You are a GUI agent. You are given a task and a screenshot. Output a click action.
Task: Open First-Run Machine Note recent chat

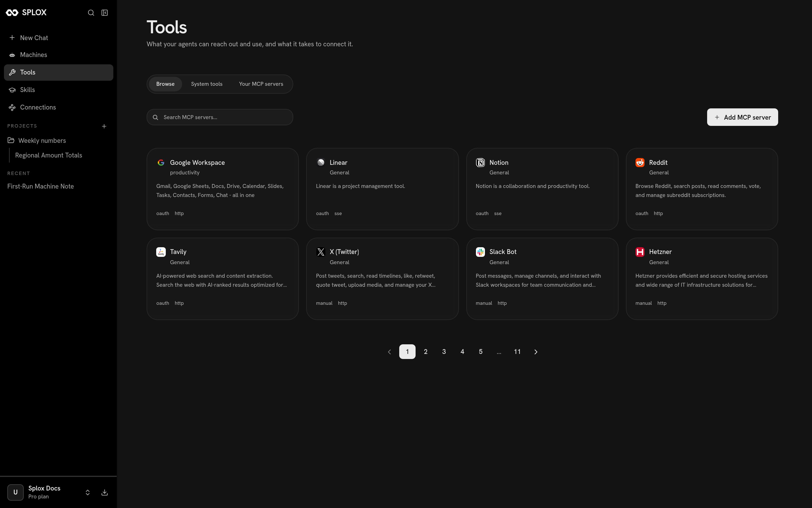coord(41,186)
